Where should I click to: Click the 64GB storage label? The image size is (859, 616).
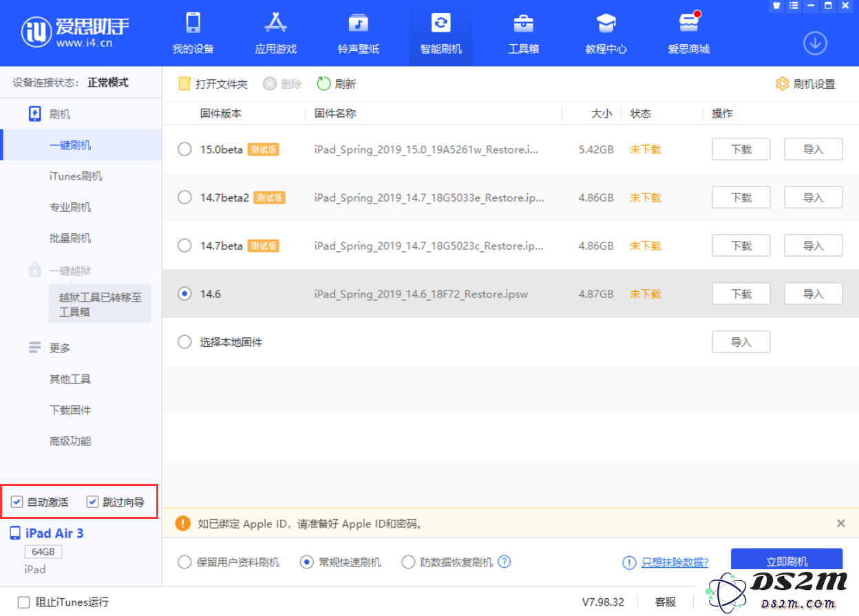coord(43,552)
